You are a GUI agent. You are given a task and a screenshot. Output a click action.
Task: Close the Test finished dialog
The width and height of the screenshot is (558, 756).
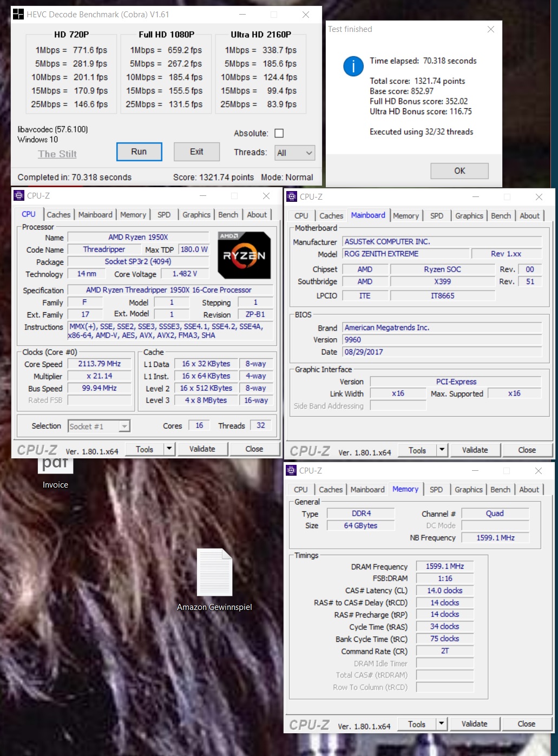(x=491, y=29)
